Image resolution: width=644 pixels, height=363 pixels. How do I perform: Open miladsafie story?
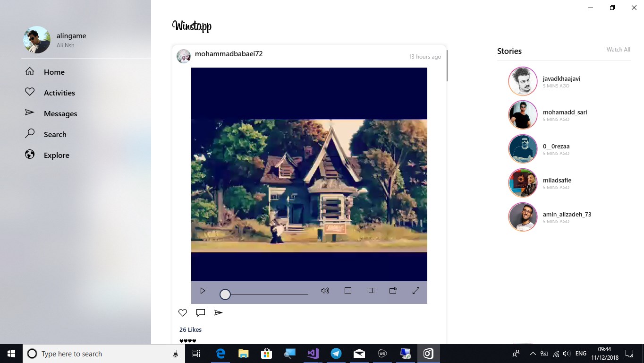tap(523, 183)
